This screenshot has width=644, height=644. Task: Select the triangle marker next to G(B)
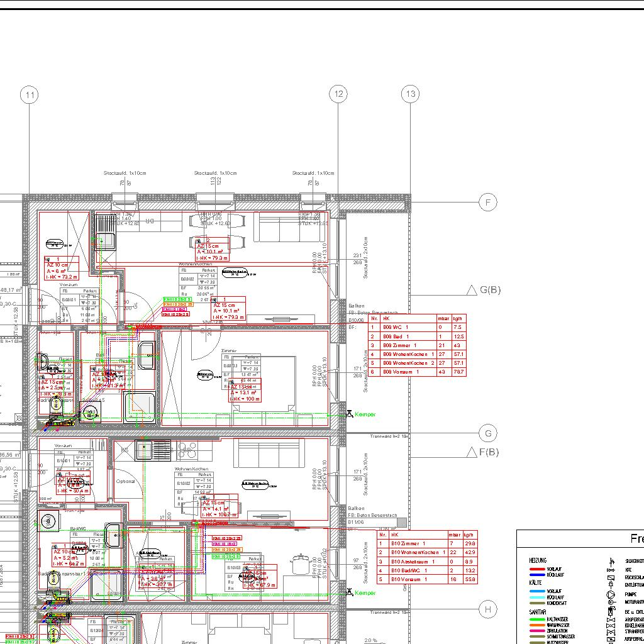click(472, 290)
